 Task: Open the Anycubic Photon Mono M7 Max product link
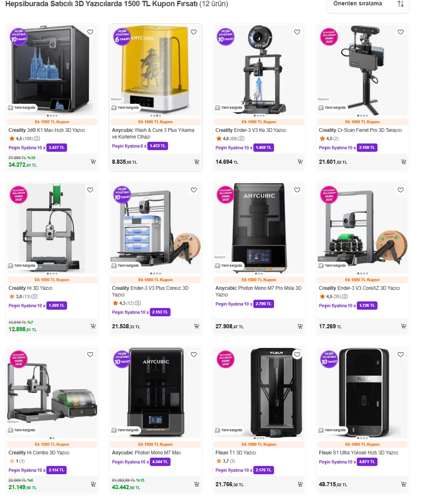(147, 453)
